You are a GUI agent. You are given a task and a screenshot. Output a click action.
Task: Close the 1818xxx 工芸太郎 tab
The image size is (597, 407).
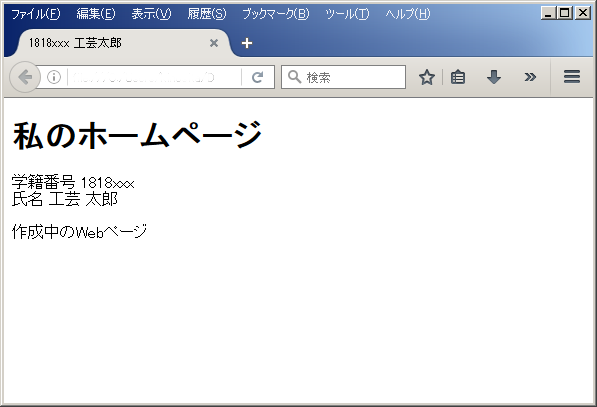[x=214, y=43]
